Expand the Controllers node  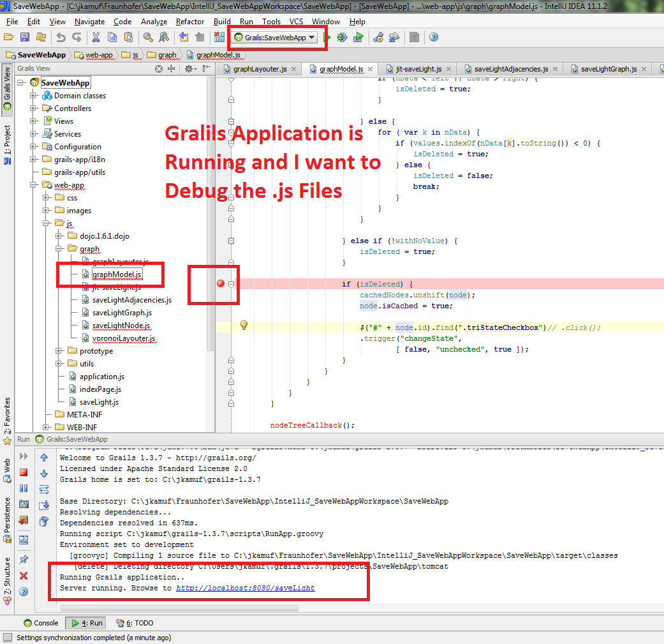[x=33, y=109]
